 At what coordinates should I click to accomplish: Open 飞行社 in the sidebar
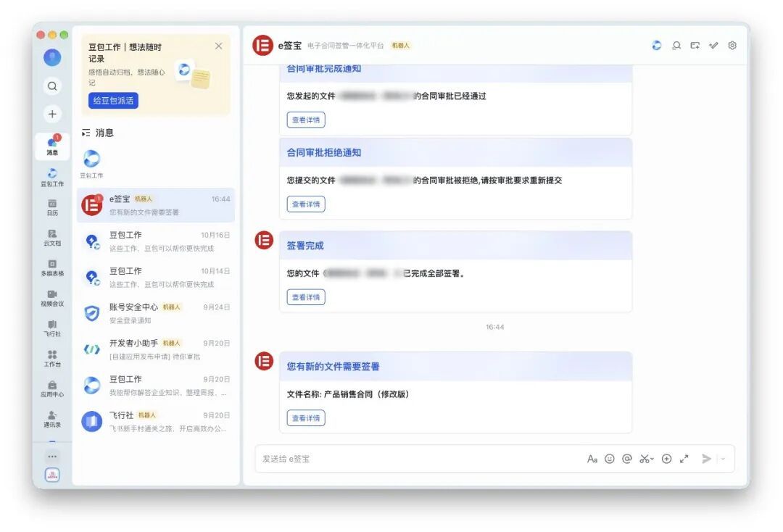pos(52,328)
